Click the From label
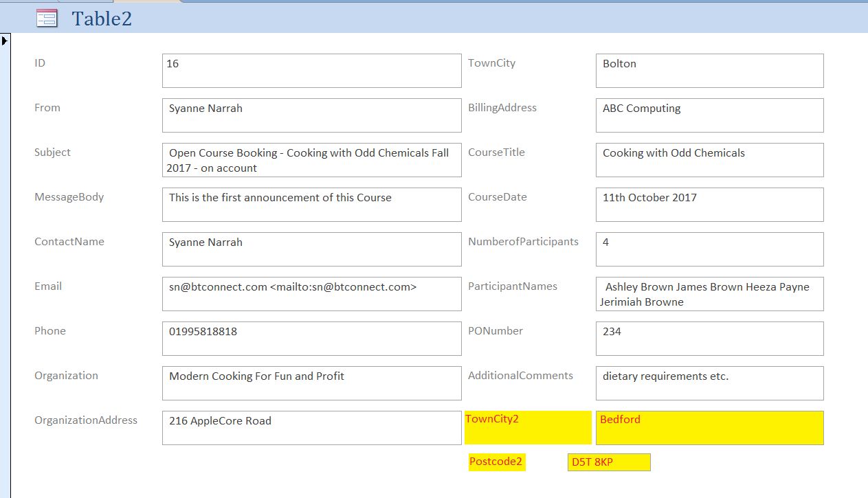The height and width of the screenshot is (498, 868). [x=47, y=108]
